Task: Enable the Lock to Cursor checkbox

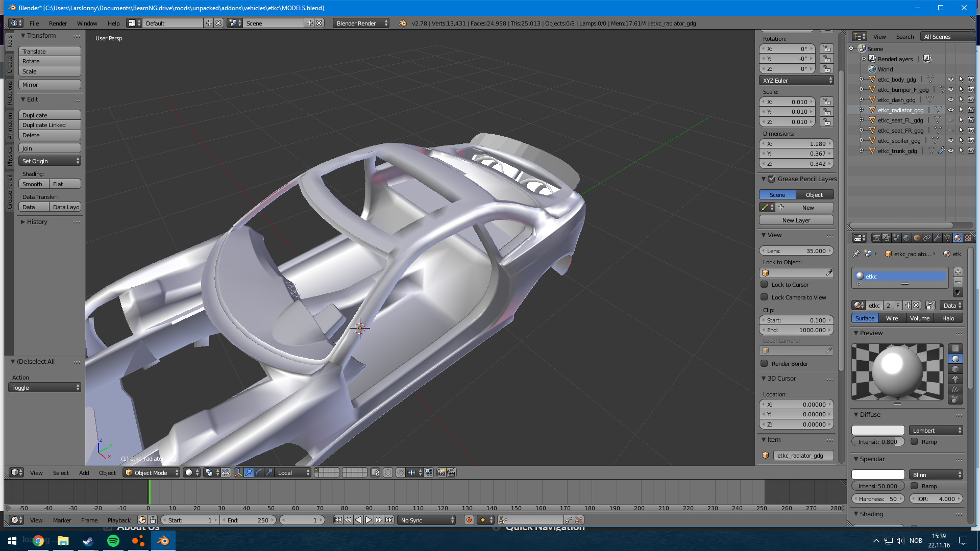Action: pos(764,285)
